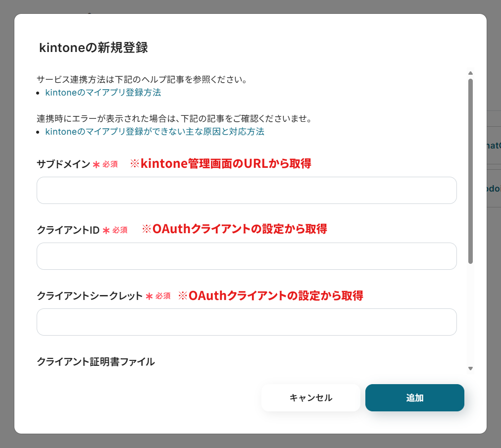Click the クライアント証明書ファイル label

(x=96, y=362)
